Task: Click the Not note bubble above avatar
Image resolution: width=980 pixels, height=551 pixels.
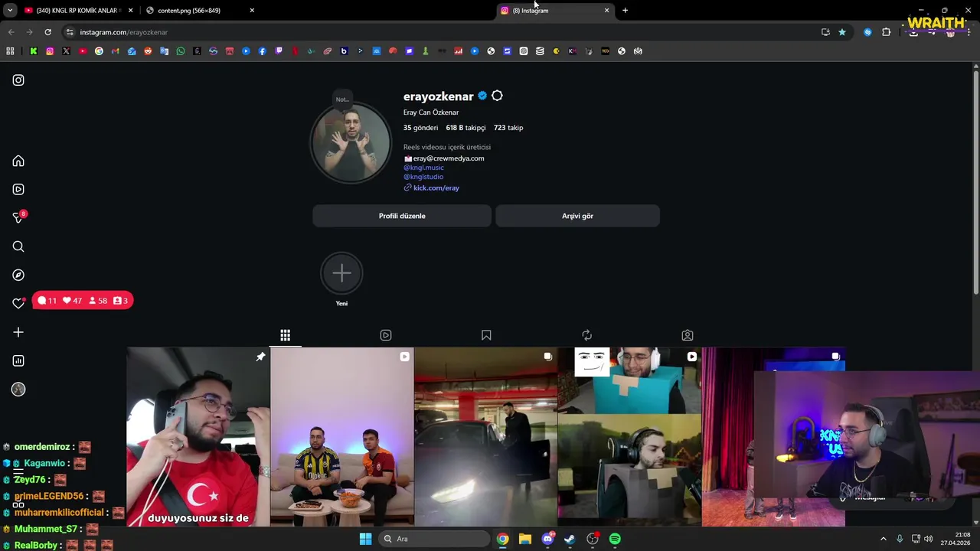Action: (x=342, y=99)
